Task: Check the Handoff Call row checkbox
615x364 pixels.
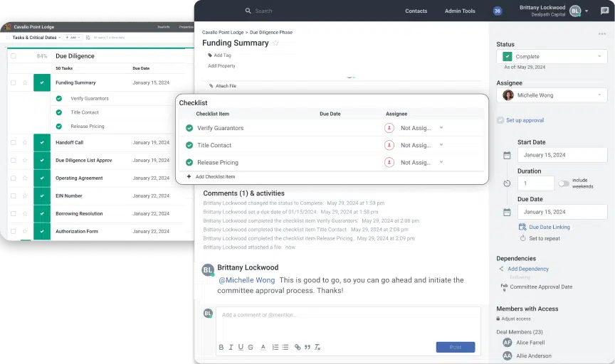Action: 13,142
